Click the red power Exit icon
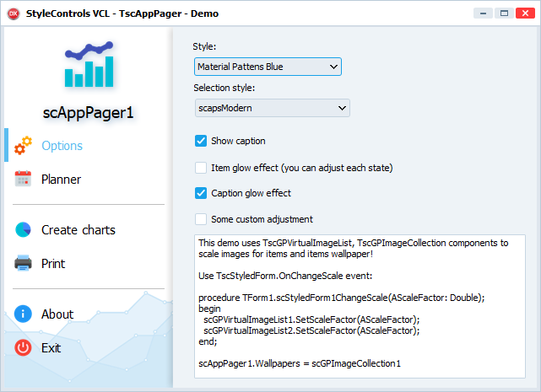 23,347
